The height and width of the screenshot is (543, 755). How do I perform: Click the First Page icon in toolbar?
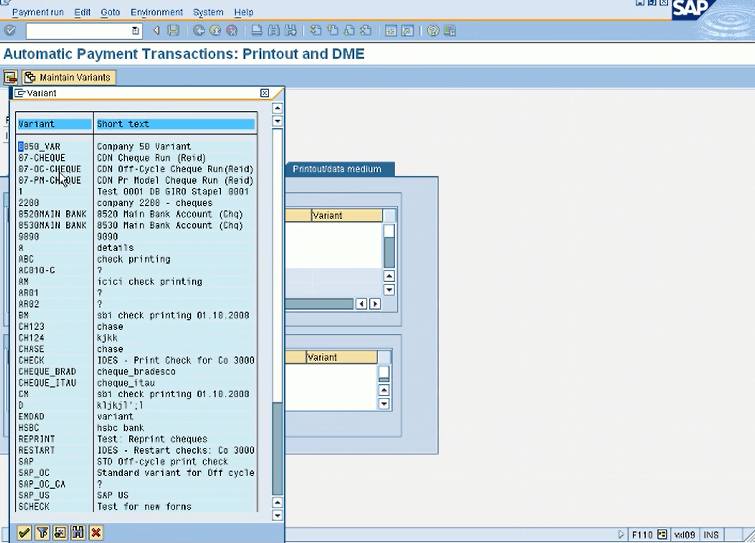tap(316, 31)
